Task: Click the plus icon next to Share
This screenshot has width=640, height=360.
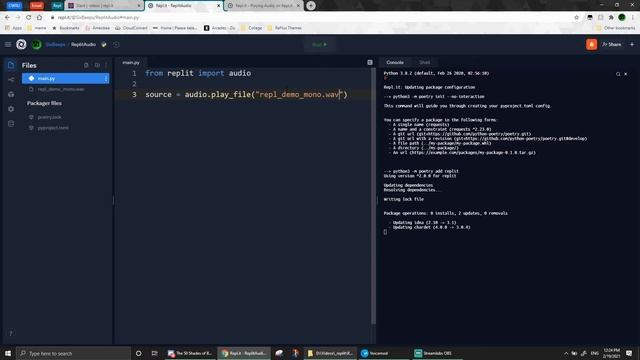Action: 632,44
